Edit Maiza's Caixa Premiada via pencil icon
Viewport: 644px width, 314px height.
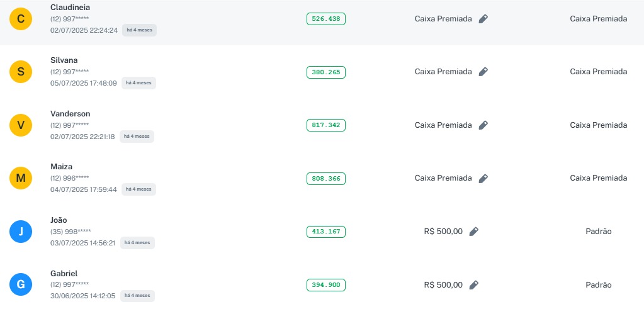click(483, 178)
